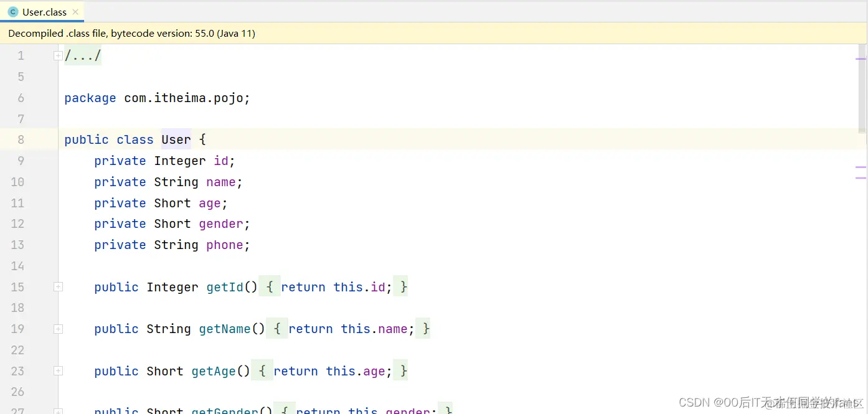Click the gender field on line 12
The height and width of the screenshot is (414, 868).
[x=221, y=223]
